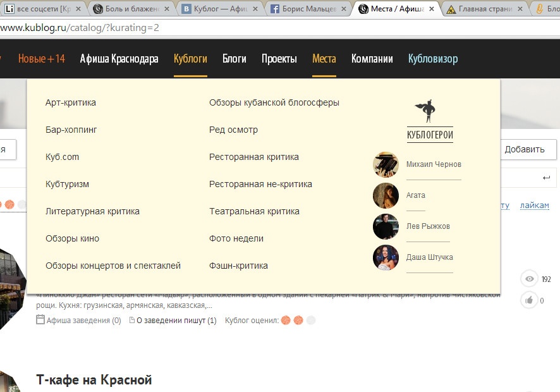Open the 'Кубтуризм' category link

pyautogui.click(x=67, y=184)
